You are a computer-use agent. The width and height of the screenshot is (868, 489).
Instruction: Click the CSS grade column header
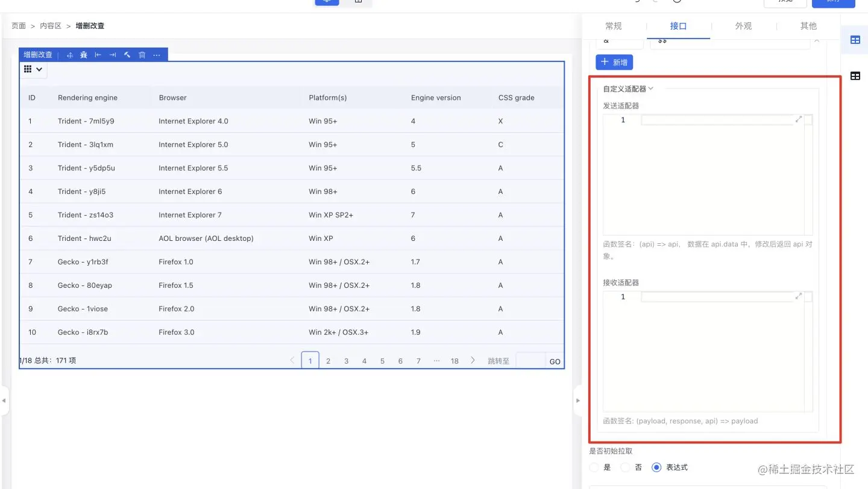pos(517,98)
